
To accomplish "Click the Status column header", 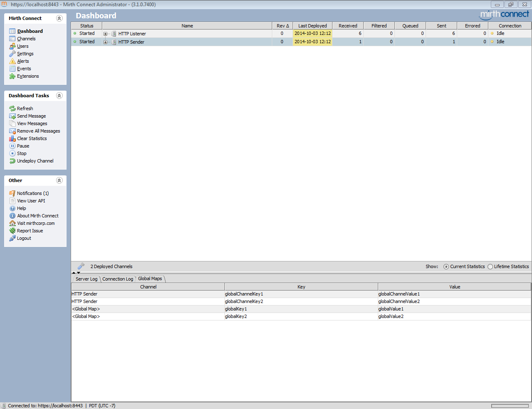I will (87, 26).
